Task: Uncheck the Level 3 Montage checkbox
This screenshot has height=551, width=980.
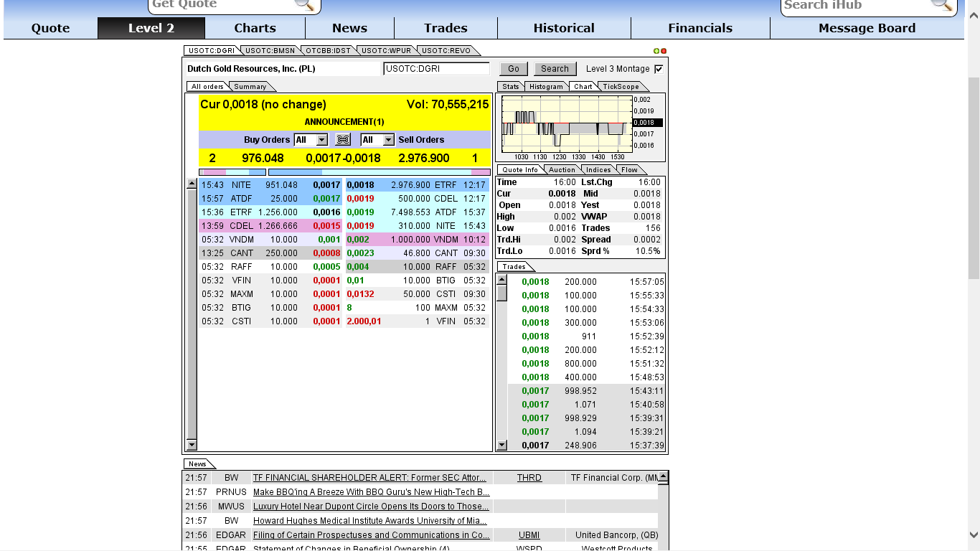Action: 658,68
